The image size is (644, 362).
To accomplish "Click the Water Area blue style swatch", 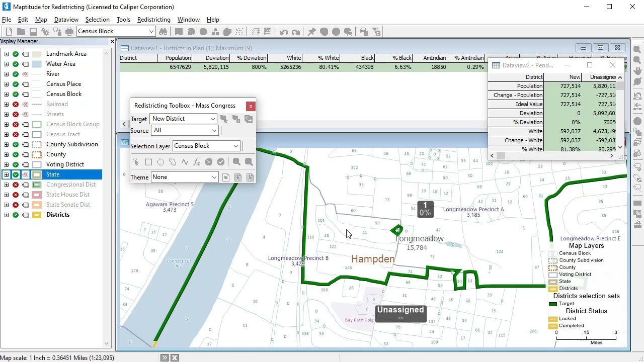I will 37,64.
